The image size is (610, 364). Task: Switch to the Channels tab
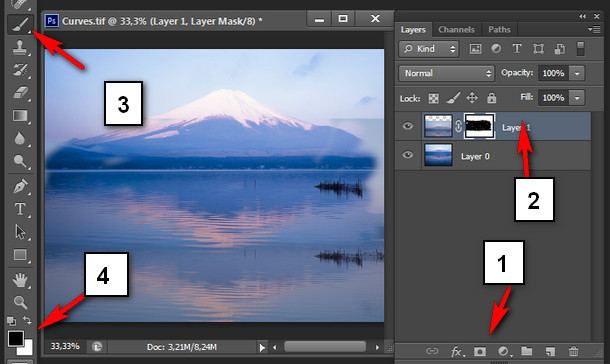coord(456,30)
